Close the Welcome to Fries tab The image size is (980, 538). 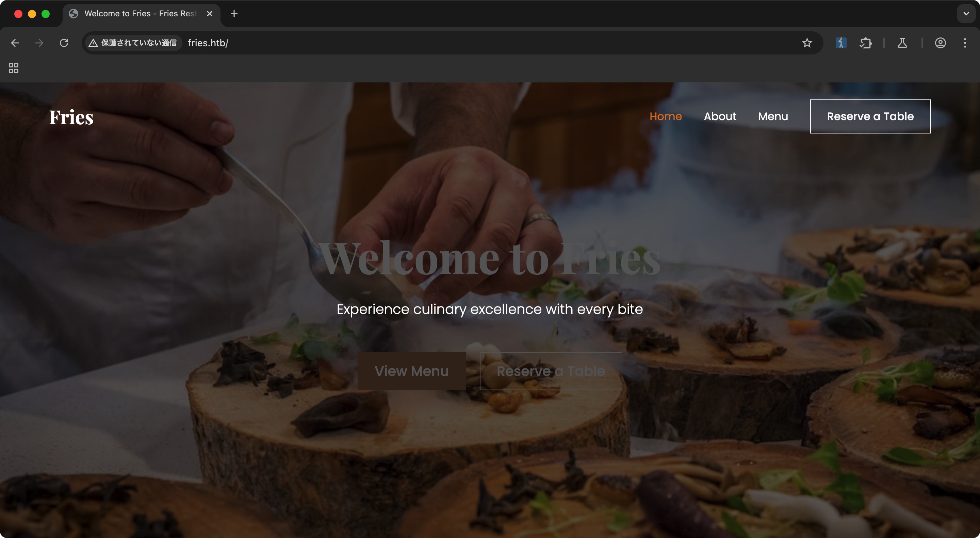tap(210, 14)
